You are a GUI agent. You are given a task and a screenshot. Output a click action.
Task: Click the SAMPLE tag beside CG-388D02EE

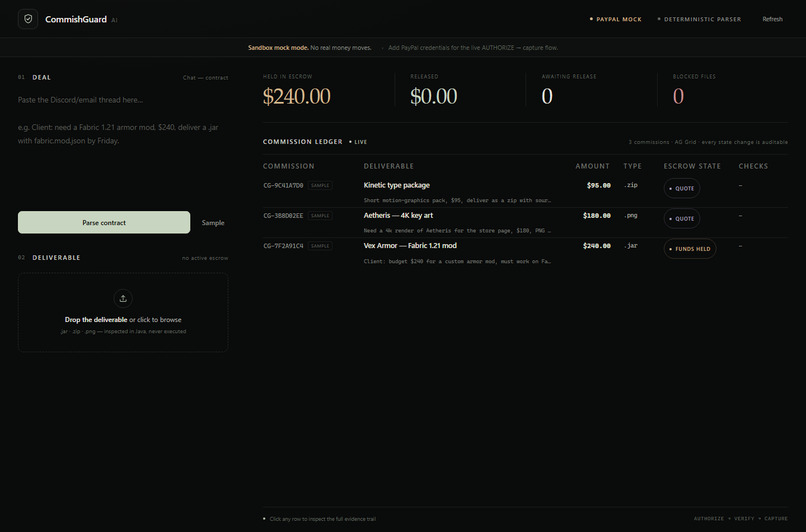click(x=320, y=216)
